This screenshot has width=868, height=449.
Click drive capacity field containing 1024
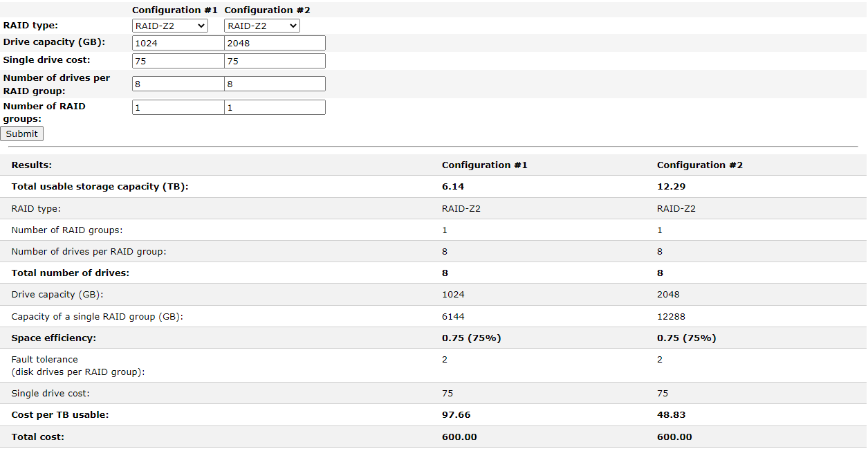pyautogui.click(x=178, y=43)
